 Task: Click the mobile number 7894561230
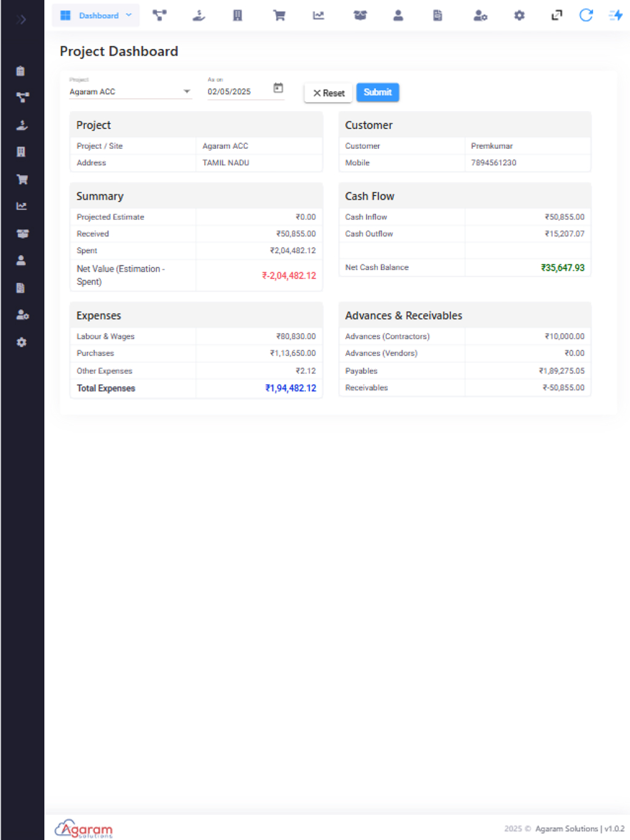point(493,163)
